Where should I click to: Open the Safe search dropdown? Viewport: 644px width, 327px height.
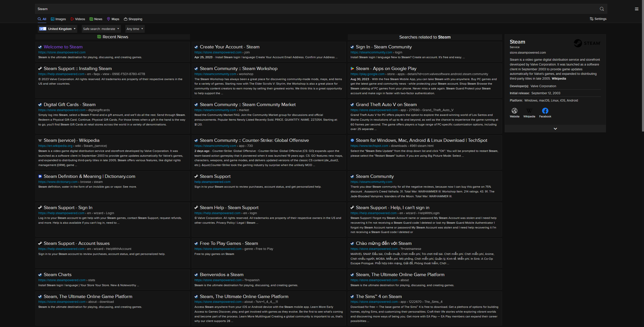(101, 29)
